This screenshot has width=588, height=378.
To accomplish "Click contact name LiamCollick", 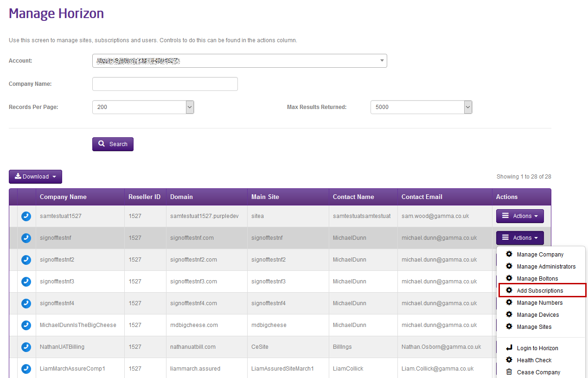I will tap(348, 369).
